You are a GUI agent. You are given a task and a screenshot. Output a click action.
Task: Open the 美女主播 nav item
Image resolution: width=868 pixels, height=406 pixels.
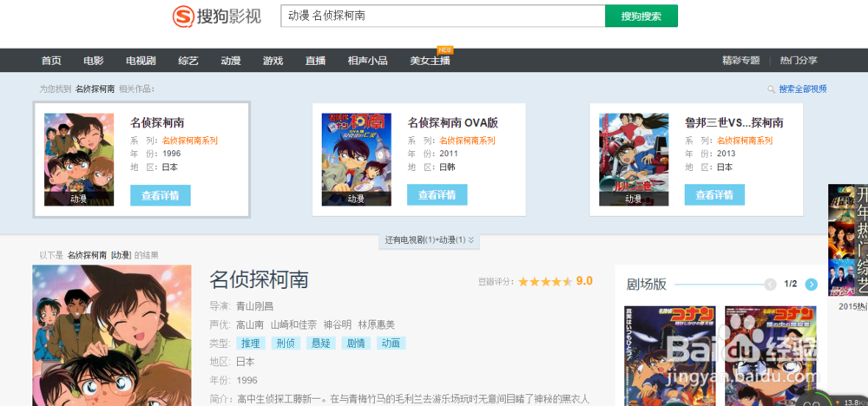click(x=431, y=61)
